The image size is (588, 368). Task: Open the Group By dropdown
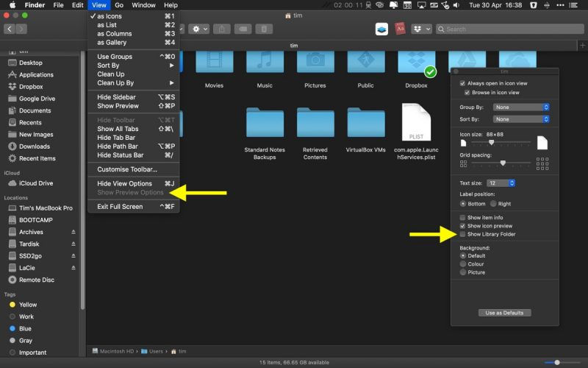[x=521, y=107]
